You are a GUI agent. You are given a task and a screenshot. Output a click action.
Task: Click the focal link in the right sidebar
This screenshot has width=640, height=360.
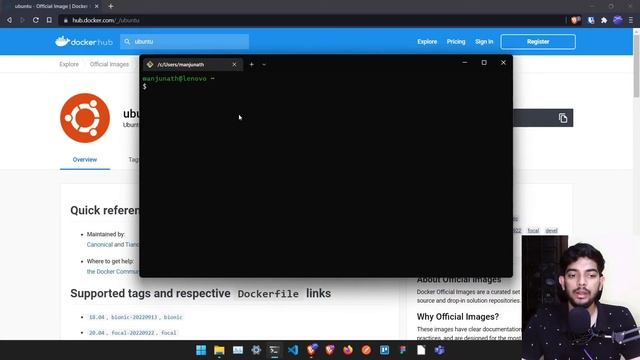(533, 231)
